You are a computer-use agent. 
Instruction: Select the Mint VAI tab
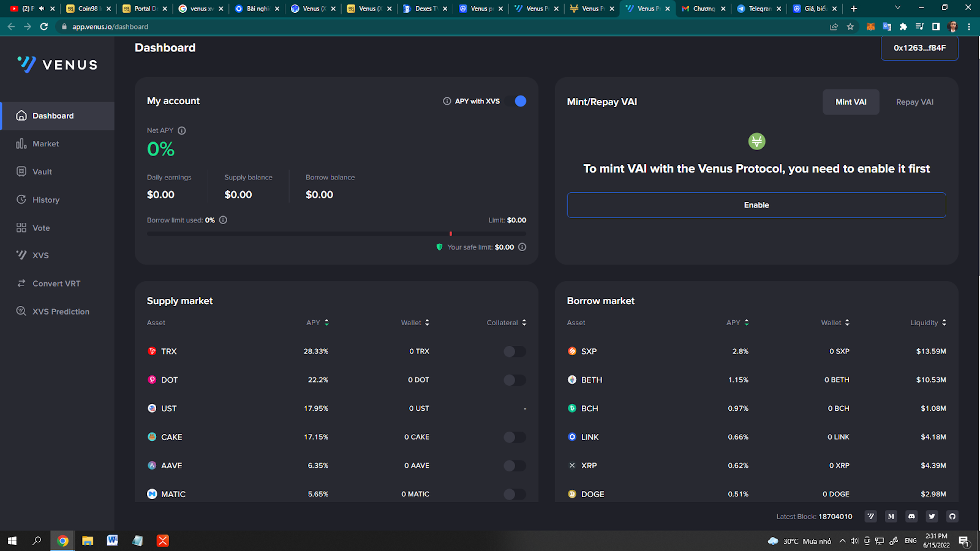(851, 102)
